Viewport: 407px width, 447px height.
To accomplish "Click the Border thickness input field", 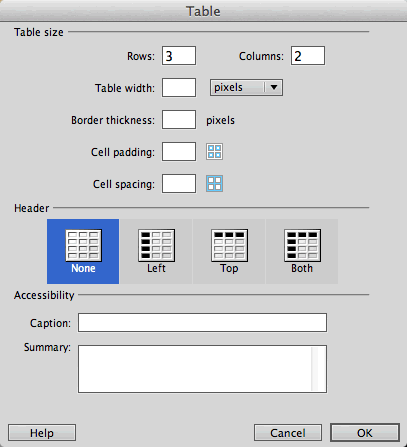I will pyautogui.click(x=179, y=120).
